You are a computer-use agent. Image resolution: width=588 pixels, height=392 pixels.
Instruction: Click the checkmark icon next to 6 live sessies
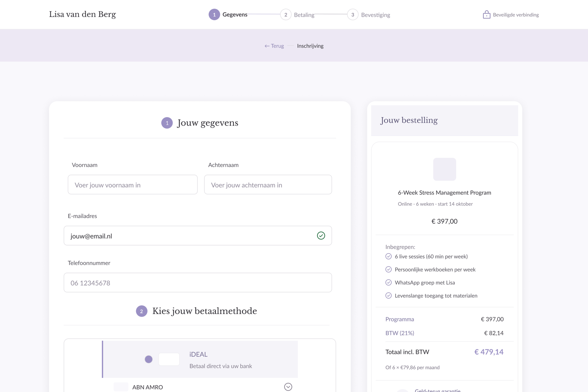point(388,256)
